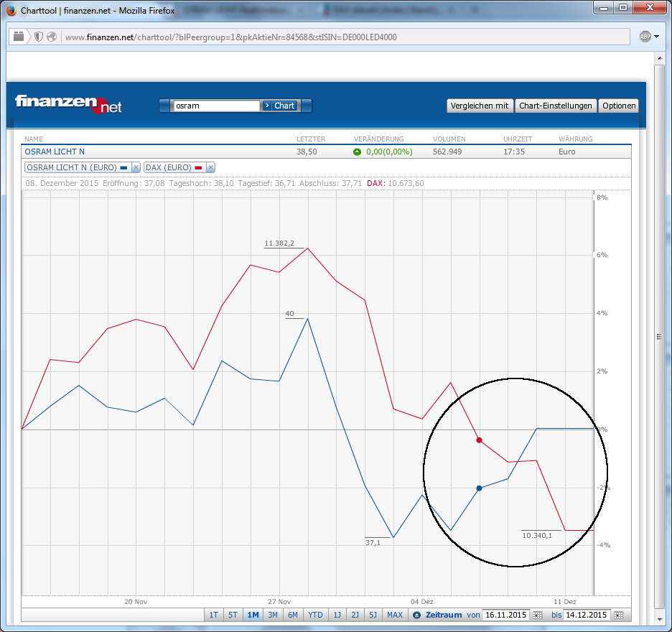This screenshot has width=672, height=632.
Task: Maximize the Firefox window
Action: (623, 7)
